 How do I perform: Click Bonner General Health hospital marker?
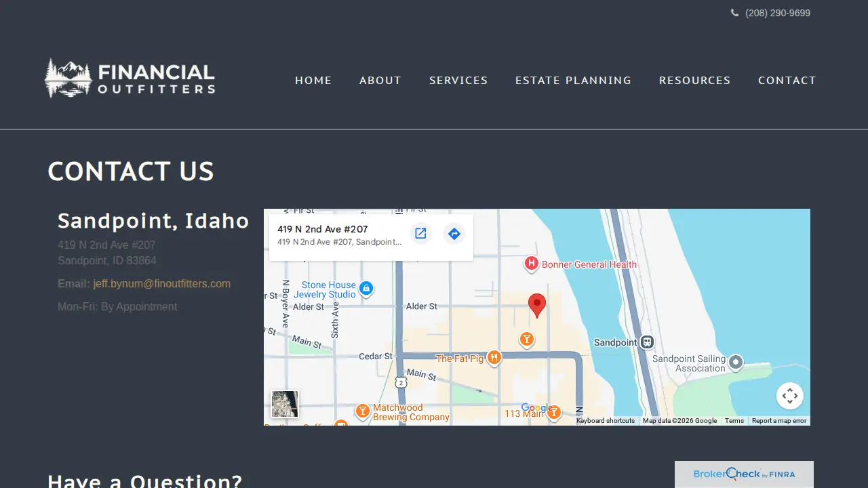[x=532, y=264]
